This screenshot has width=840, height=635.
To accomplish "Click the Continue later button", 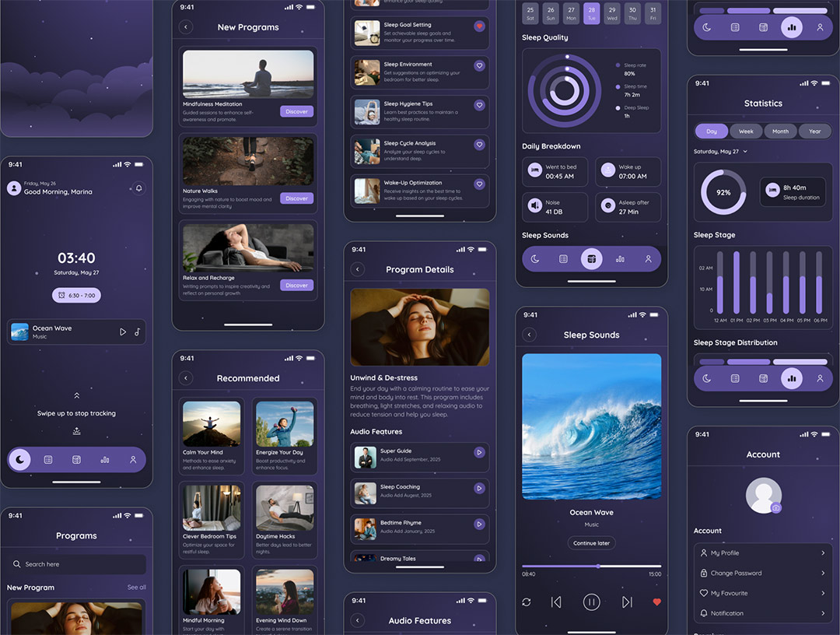I will pos(591,543).
